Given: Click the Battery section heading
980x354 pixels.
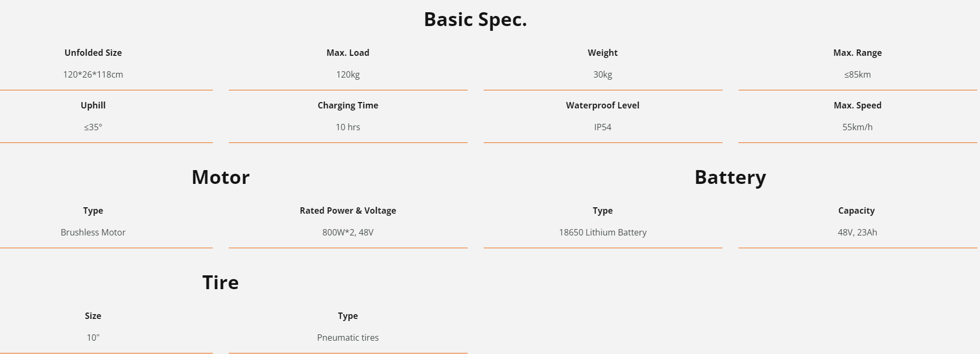Looking at the screenshot, I should coord(730,178).
